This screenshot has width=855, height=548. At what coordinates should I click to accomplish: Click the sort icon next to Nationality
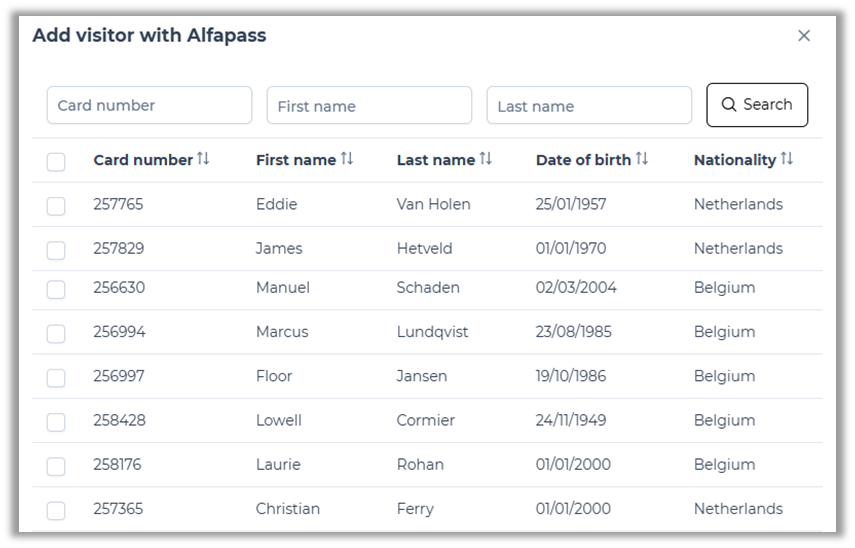[787, 159]
